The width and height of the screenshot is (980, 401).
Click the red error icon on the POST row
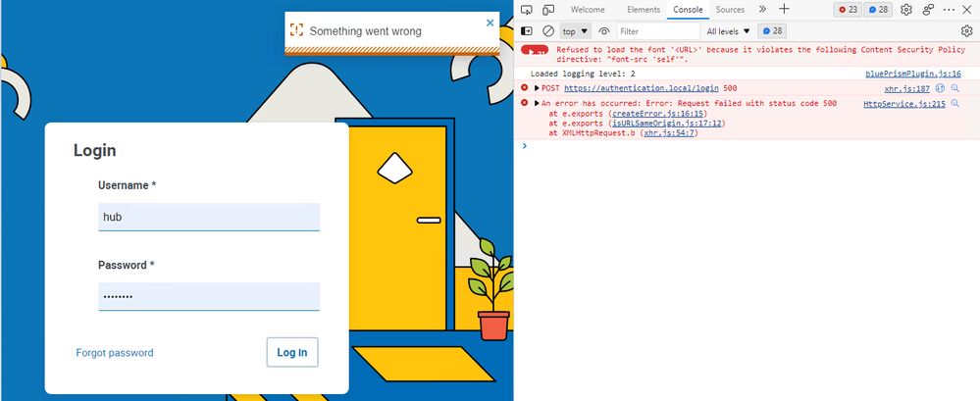coord(525,88)
